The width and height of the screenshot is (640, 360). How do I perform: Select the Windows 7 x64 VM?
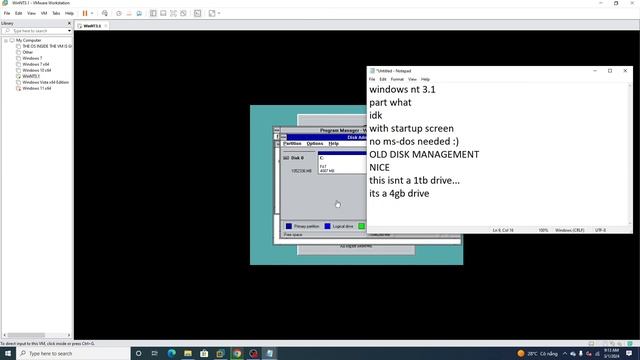click(x=36, y=64)
